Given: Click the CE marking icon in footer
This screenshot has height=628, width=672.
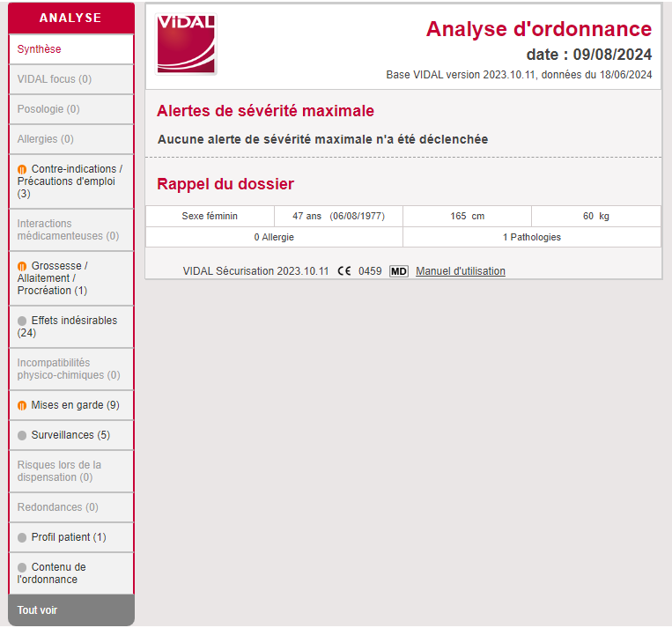Looking at the screenshot, I should (x=343, y=271).
